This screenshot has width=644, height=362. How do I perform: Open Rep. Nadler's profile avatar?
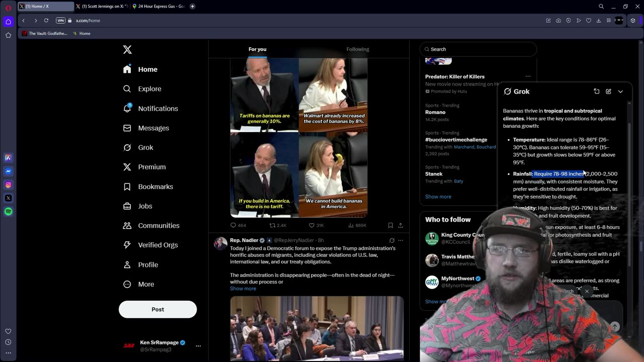click(x=220, y=243)
